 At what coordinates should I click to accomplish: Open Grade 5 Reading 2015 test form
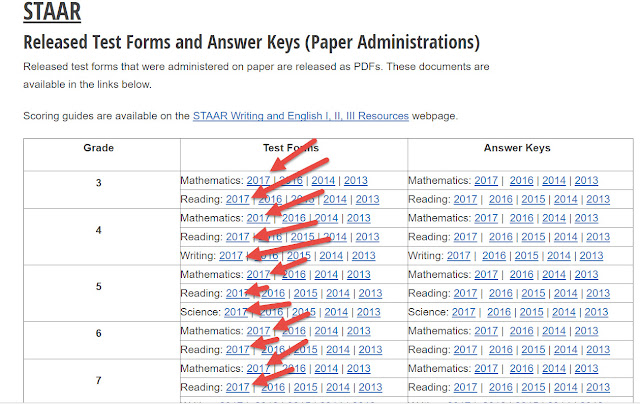(x=305, y=293)
